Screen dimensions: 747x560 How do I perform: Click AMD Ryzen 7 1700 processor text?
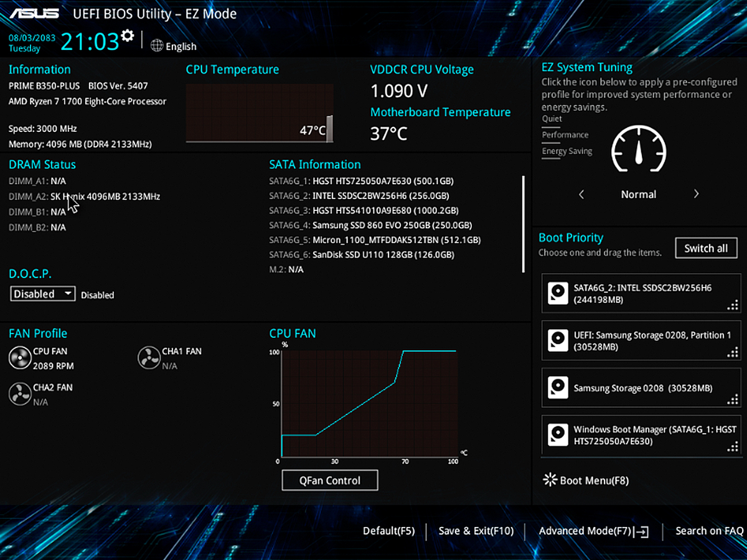pyautogui.click(x=88, y=101)
